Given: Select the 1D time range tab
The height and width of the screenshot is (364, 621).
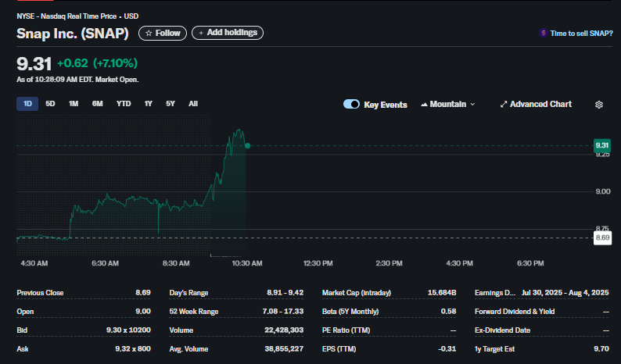Looking at the screenshot, I should 27,104.
